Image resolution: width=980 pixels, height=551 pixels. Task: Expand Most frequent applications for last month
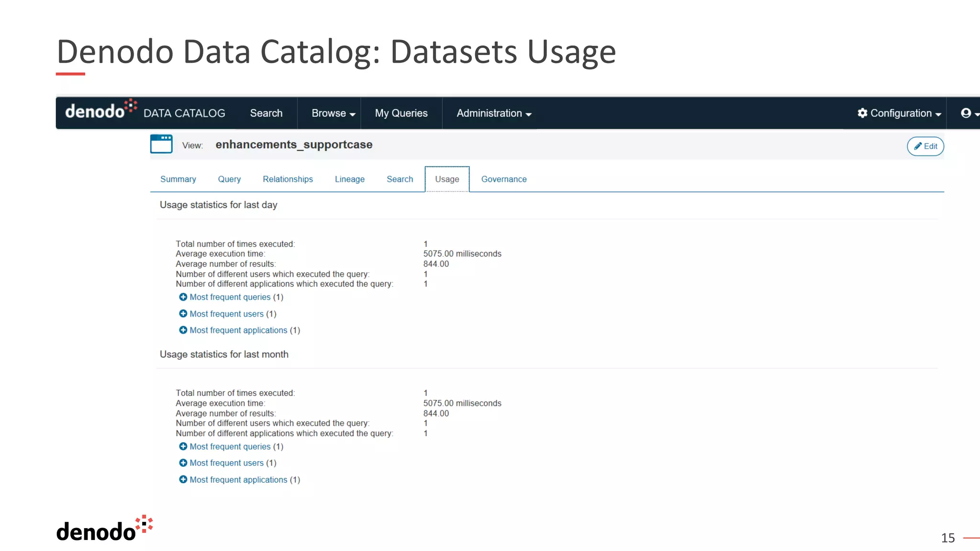pyautogui.click(x=240, y=479)
